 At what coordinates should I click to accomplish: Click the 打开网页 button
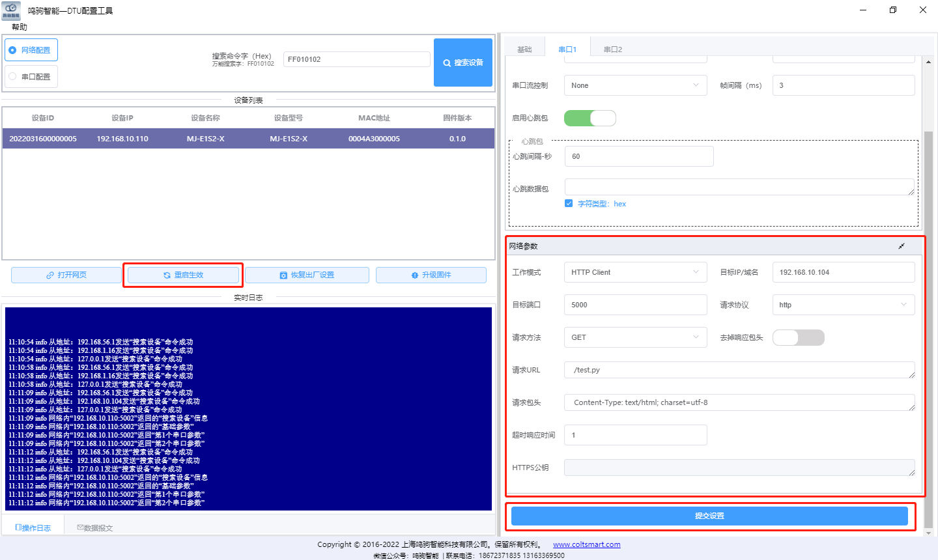point(66,275)
